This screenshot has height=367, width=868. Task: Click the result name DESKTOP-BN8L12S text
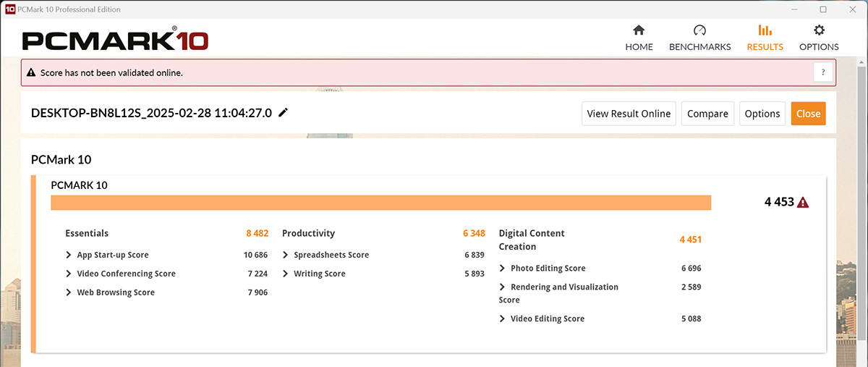coord(151,113)
